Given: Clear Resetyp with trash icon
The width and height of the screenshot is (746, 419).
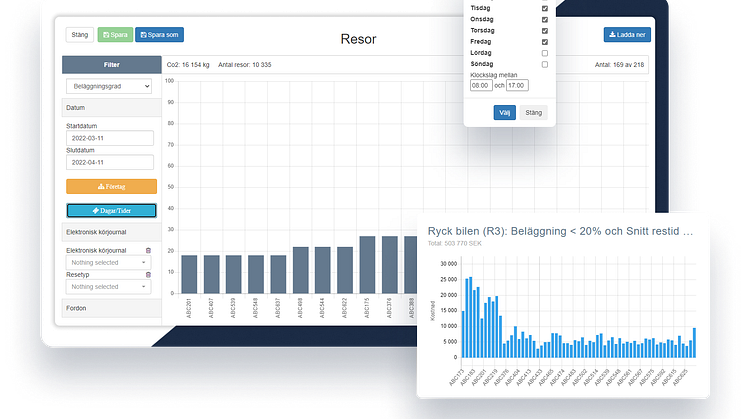Looking at the screenshot, I should (x=148, y=274).
